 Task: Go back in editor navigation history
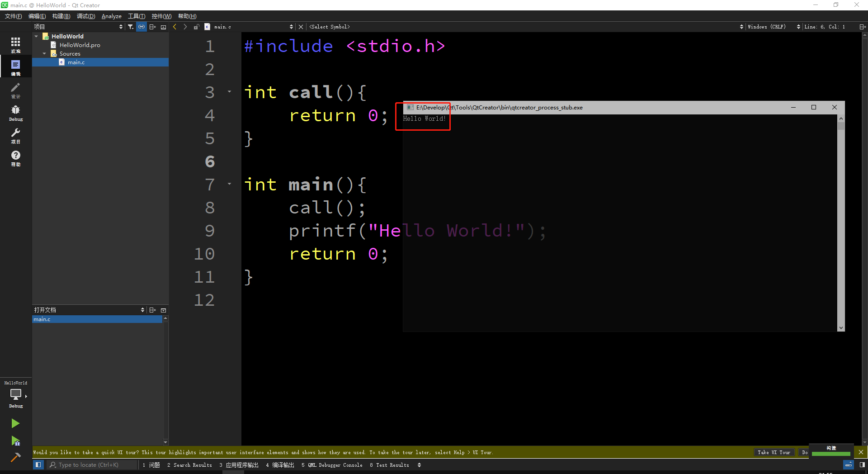tap(175, 27)
